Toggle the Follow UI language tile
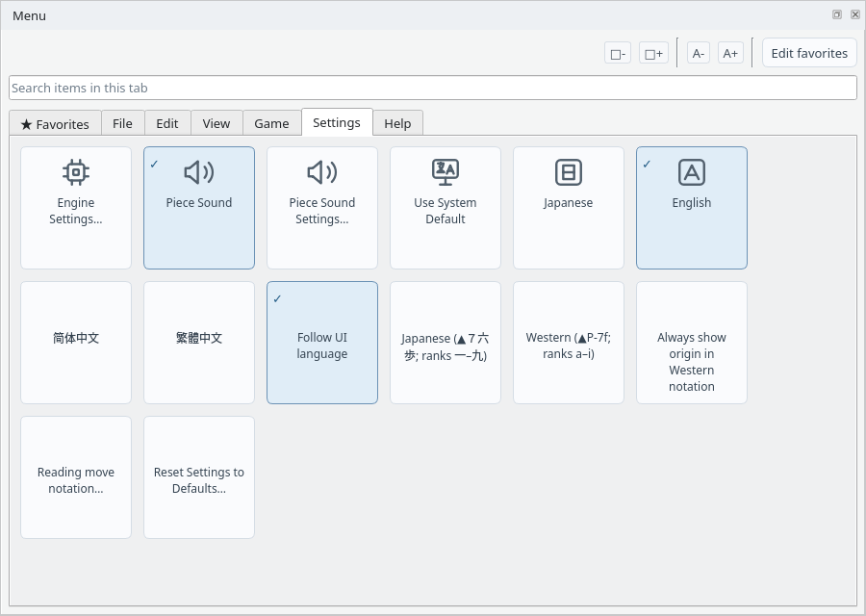 [322, 343]
